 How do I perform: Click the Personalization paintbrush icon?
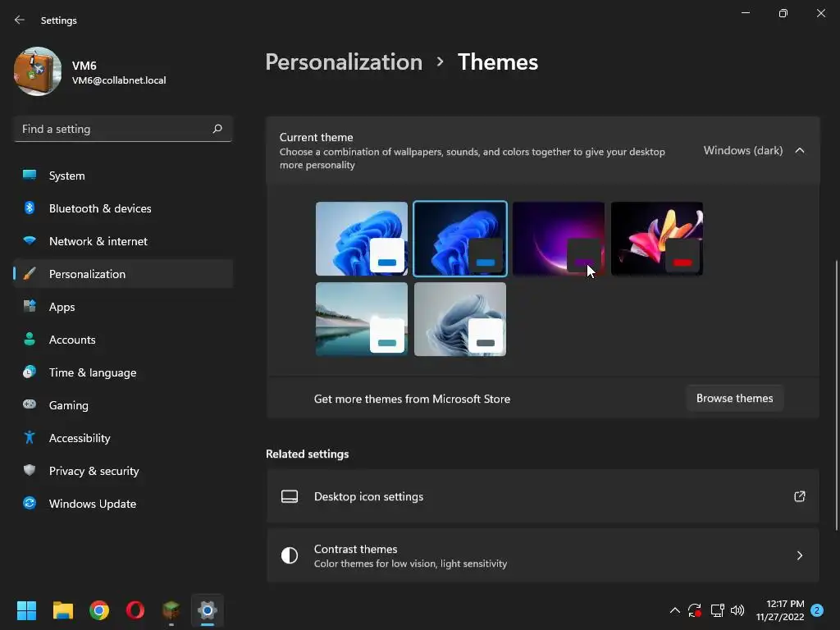(30, 274)
